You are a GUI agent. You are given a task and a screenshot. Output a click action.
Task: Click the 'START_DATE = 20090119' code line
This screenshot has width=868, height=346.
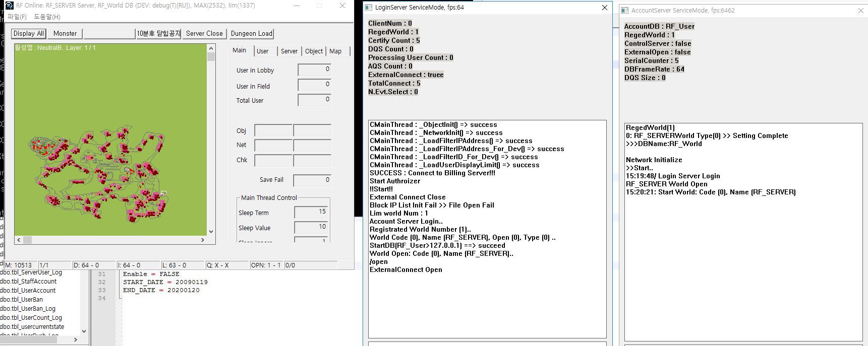pos(165,282)
